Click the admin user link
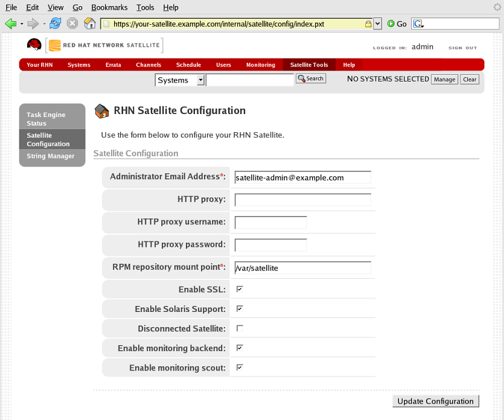504x420 pixels. tap(423, 47)
